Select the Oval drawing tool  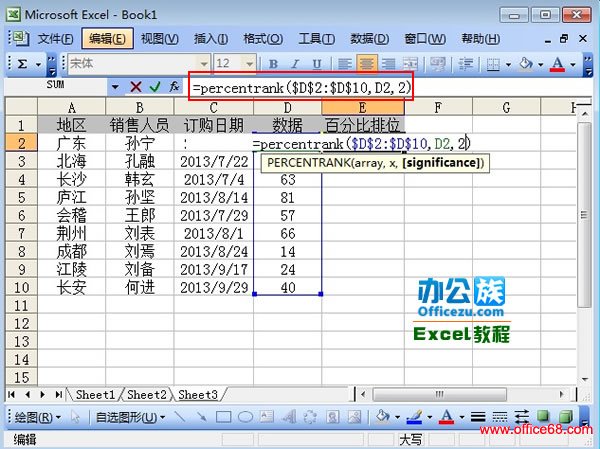tap(245, 417)
